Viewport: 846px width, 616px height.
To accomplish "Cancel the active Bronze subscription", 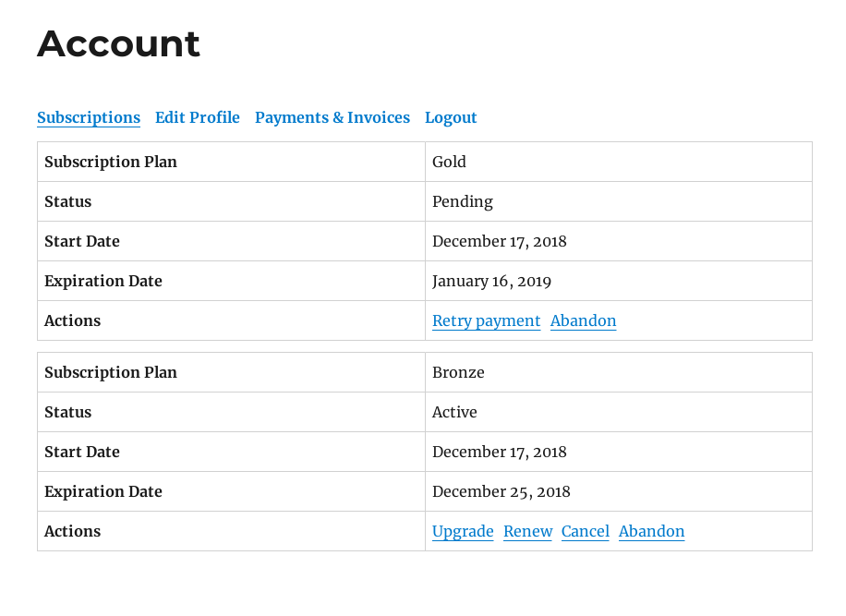I will 586,531.
